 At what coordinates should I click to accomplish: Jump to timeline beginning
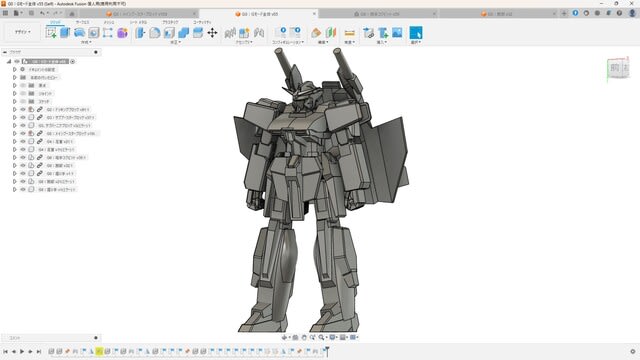pyautogui.click(x=5, y=351)
